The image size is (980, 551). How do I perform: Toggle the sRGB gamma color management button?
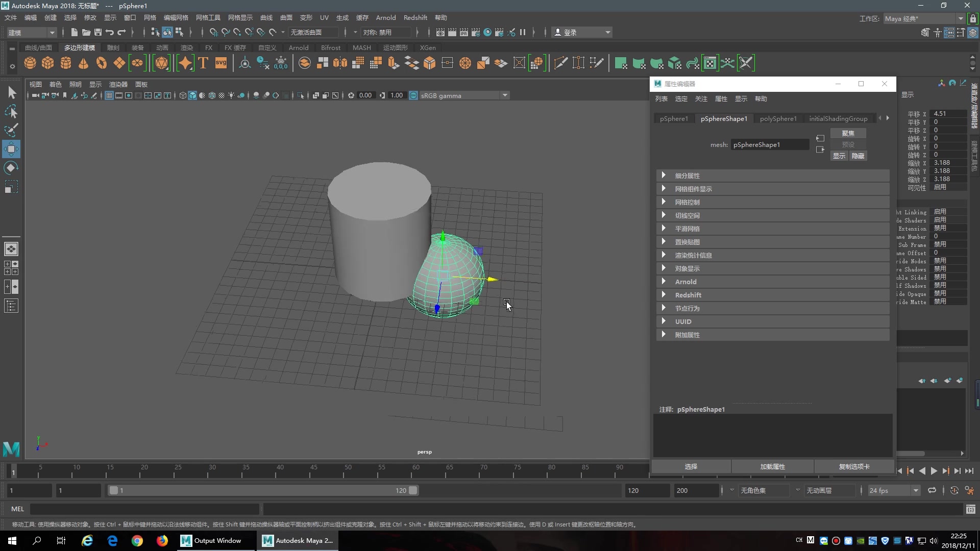pyautogui.click(x=413, y=95)
